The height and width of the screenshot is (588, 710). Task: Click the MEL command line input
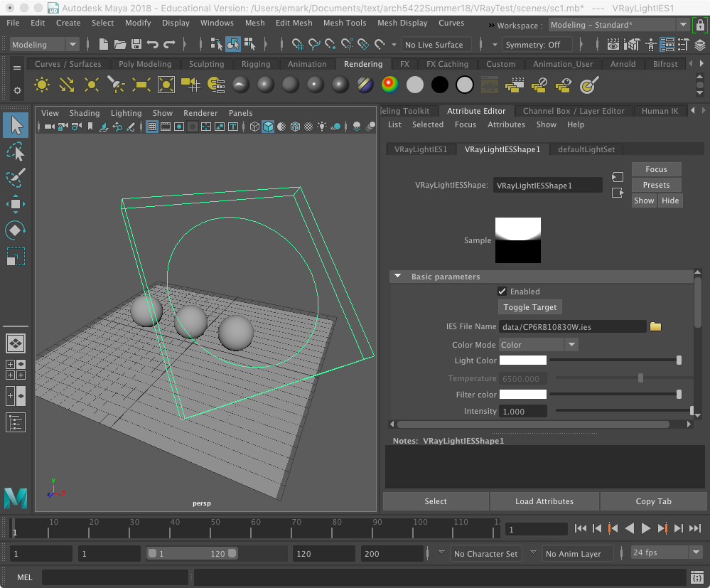pyautogui.click(x=115, y=577)
